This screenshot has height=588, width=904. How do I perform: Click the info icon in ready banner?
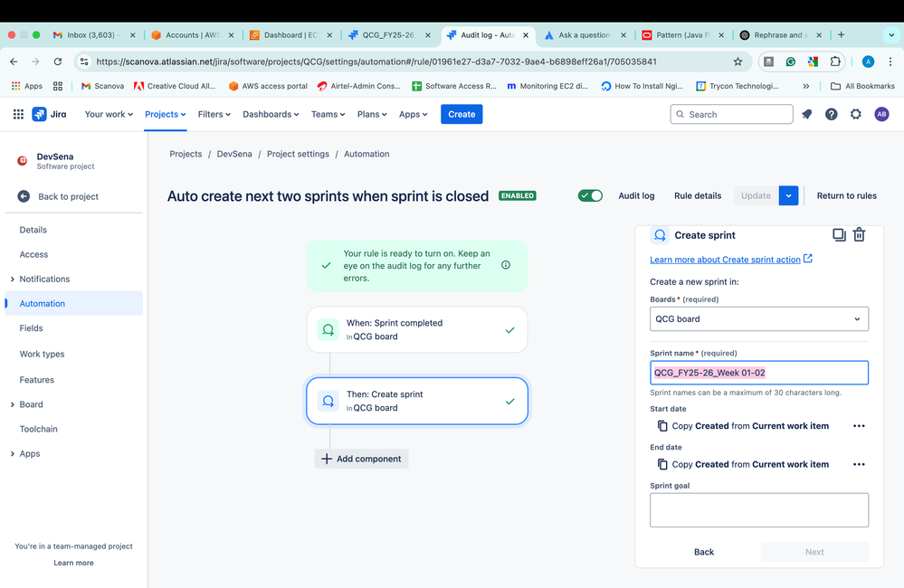pyautogui.click(x=506, y=265)
